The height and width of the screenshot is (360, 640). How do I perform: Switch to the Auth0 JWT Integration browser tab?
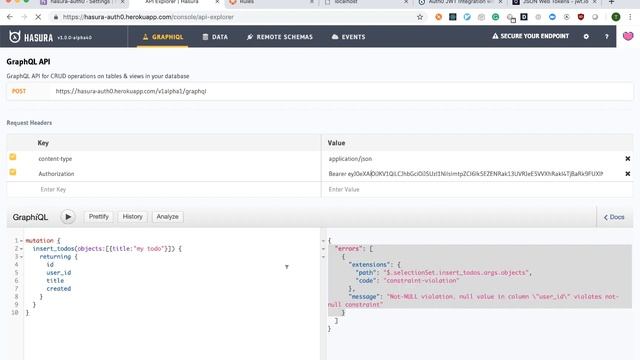pyautogui.click(x=460, y=2)
